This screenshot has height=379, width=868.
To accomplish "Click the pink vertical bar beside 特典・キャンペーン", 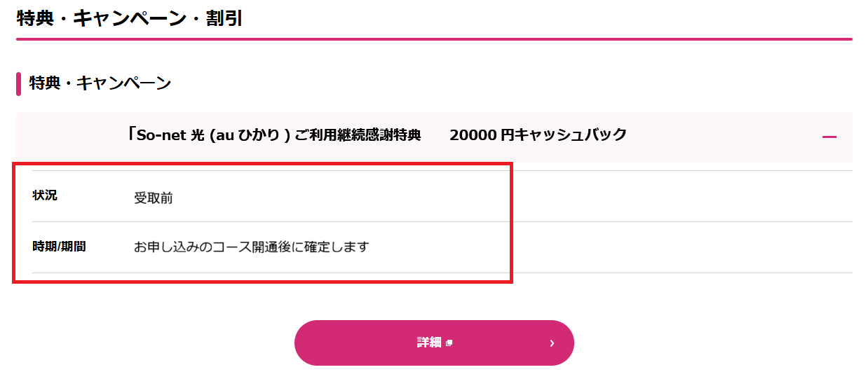I will (x=18, y=83).
